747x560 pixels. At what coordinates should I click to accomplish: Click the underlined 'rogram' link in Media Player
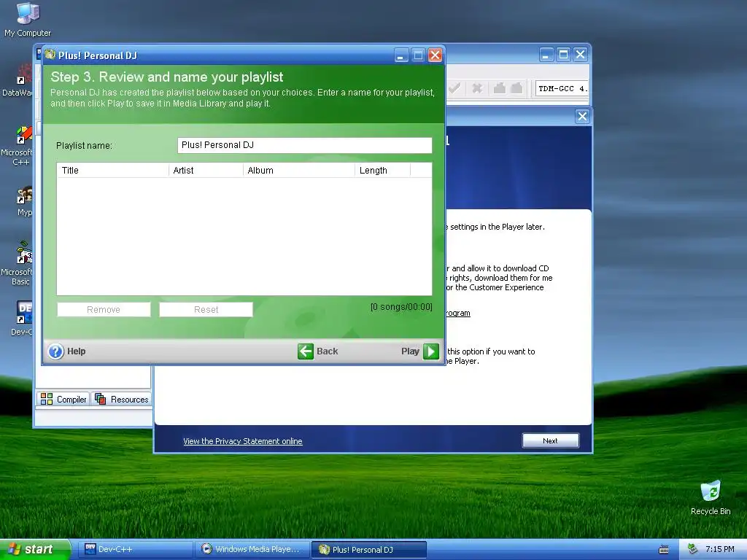pyautogui.click(x=458, y=313)
